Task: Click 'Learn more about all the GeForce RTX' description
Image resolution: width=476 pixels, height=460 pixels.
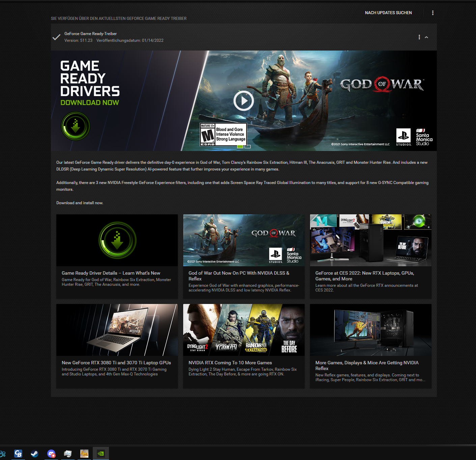Action: point(367,288)
